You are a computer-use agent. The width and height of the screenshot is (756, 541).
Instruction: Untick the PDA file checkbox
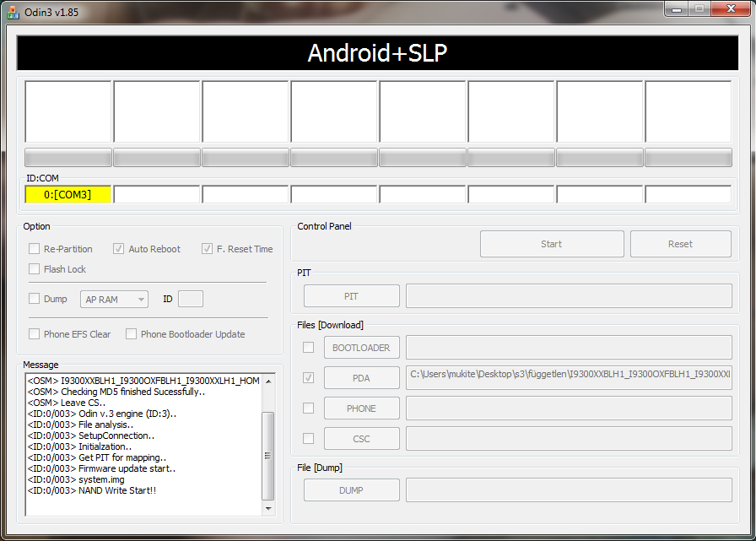coord(308,377)
